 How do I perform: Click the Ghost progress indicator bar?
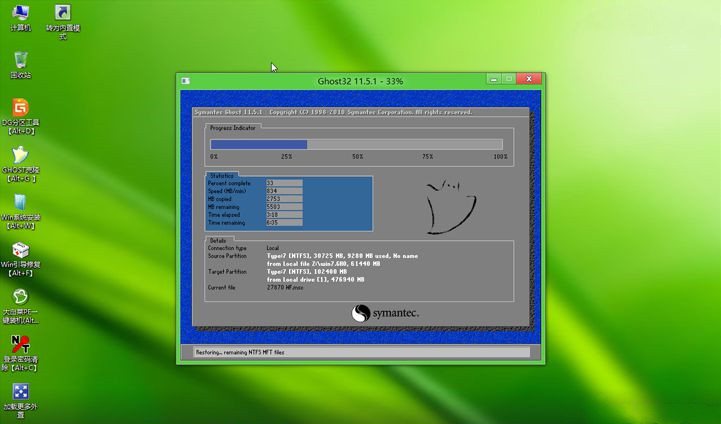coord(356,144)
